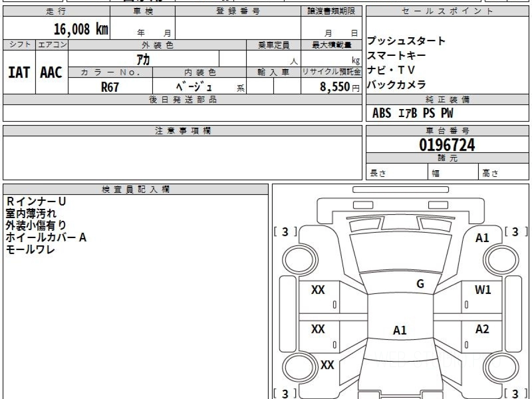Click the 登録番号 header cell
Image resolution: width=532 pixels, height=399 pixels.
click(x=238, y=12)
